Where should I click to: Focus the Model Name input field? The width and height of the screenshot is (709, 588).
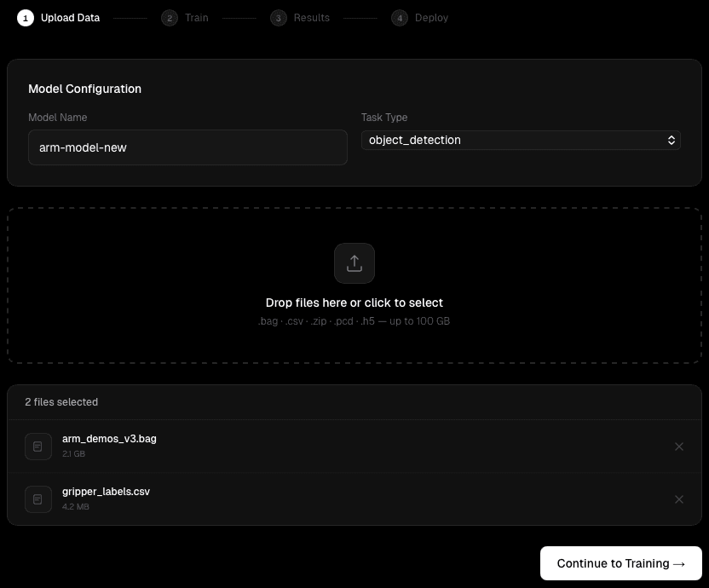tap(187, 147)
